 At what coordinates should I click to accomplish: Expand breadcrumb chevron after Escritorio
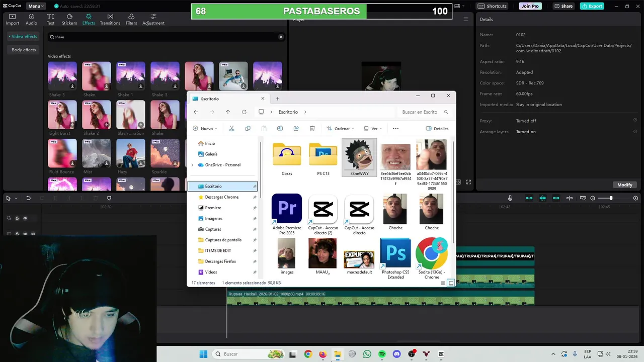point(305,112)
